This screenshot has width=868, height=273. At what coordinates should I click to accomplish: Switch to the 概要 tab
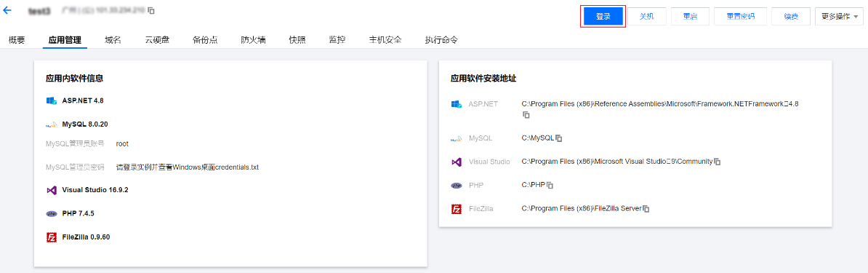[x=17, y=40]
